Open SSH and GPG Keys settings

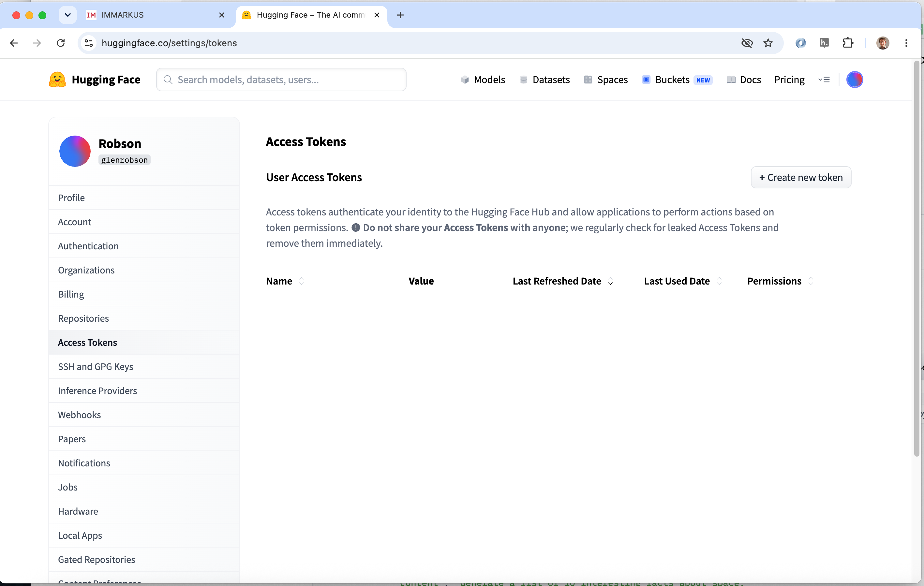click(x=144, y=367)
